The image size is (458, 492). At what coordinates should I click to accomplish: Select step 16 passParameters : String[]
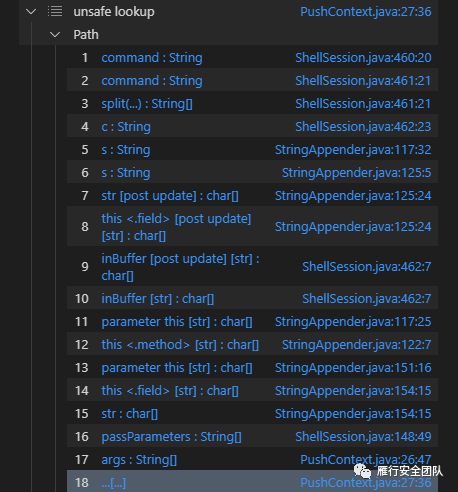point(171,437)
